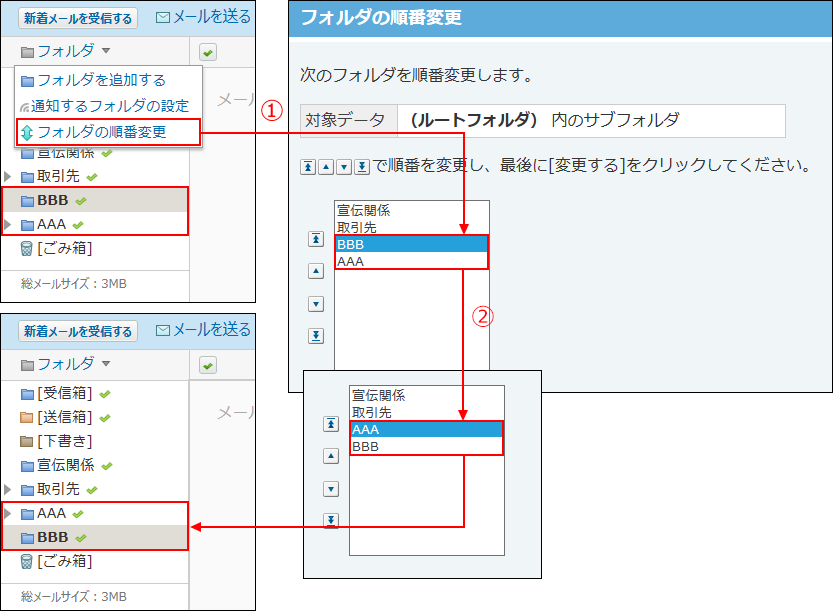833x611 pixels.
Task: Click move-up button beside upper list
Action: coord(316,271)
